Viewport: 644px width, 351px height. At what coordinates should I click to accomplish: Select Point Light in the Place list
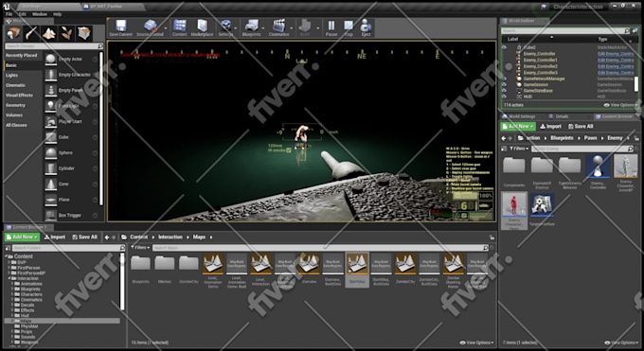[71, 106]
